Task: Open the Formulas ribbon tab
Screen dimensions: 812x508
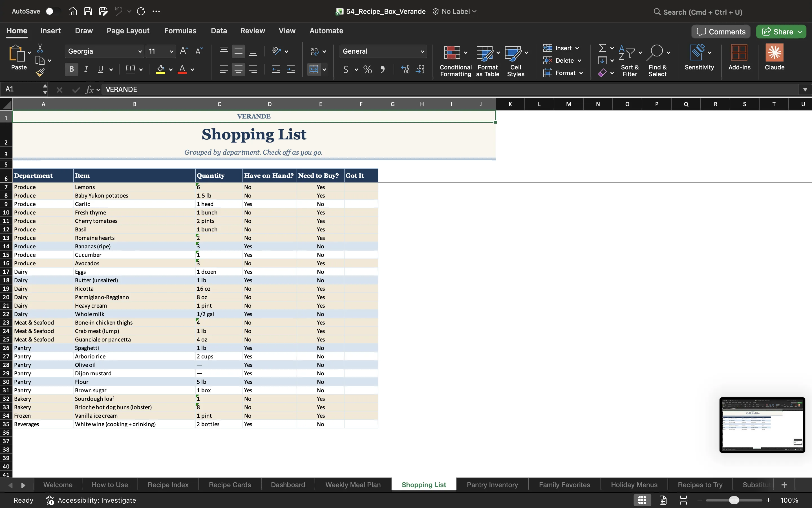Action: click(x=180, y=31)
